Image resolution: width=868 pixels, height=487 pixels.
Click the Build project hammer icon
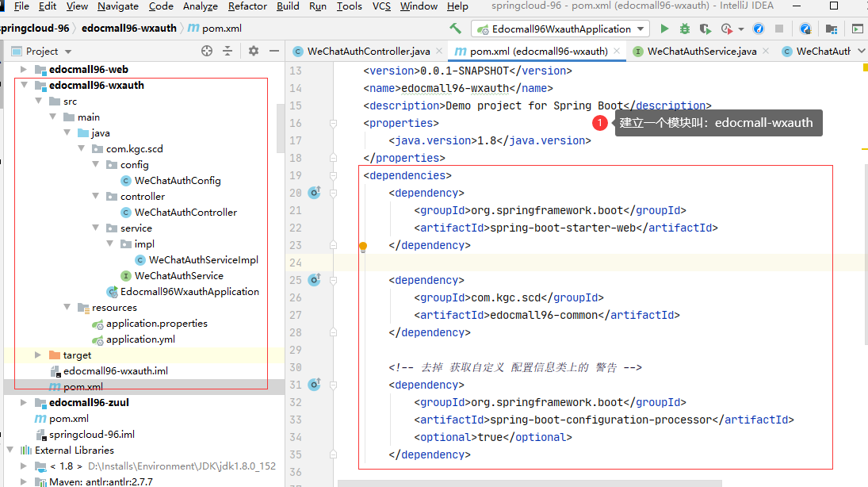click(455, 29)
